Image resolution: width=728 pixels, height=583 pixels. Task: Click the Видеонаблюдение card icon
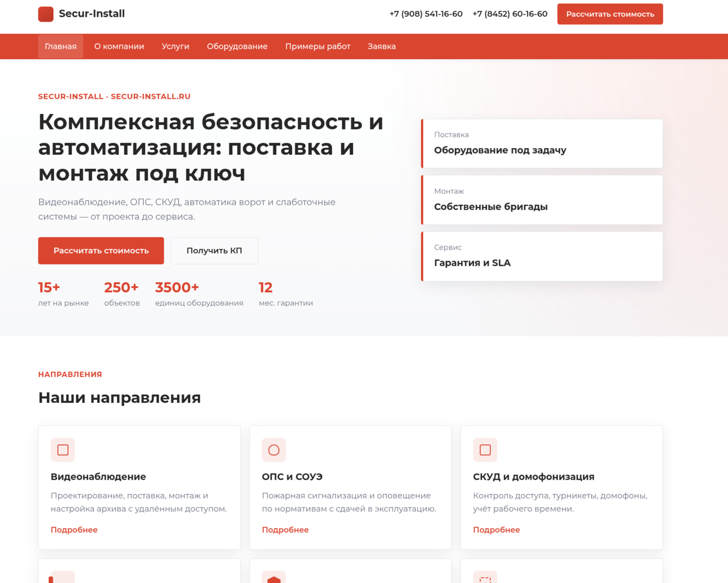(63, 450)
